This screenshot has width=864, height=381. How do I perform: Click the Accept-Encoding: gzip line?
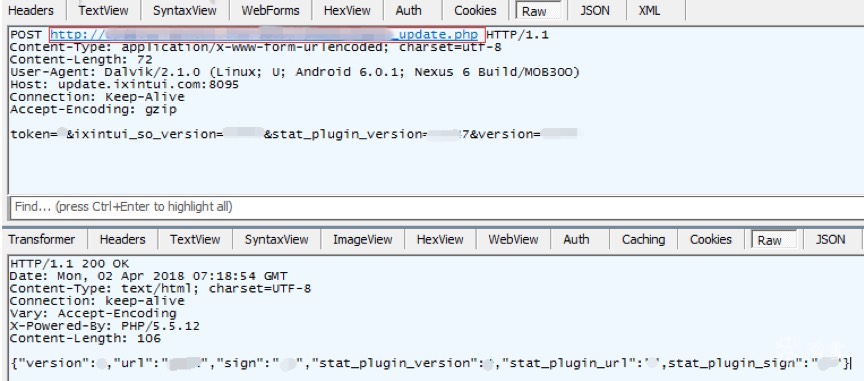click(x=94, y=110)
